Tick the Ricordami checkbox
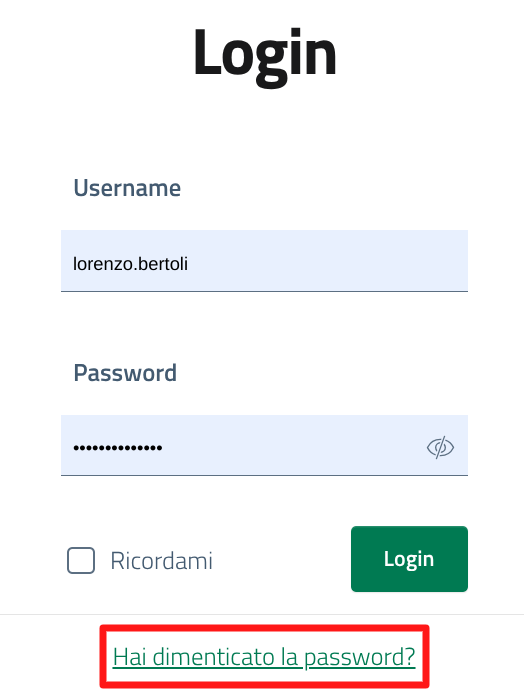Screen dimensions: 524x700 [x=81, y=560]
